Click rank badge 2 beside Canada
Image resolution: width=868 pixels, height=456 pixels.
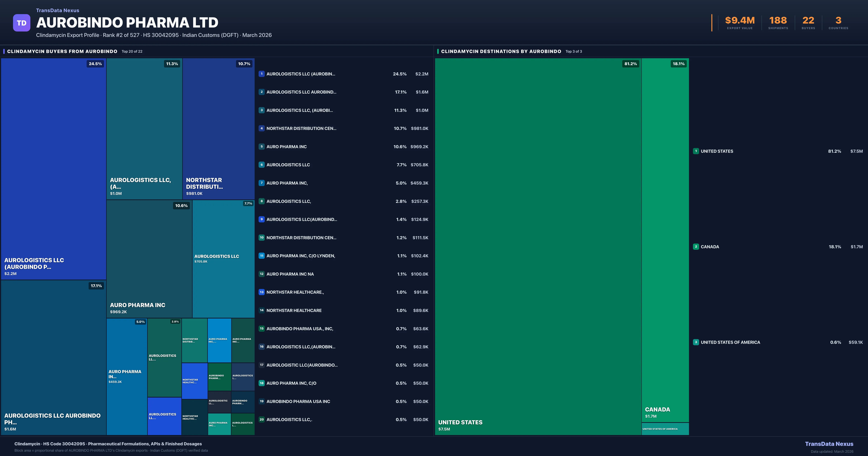(x=696, y=247)
